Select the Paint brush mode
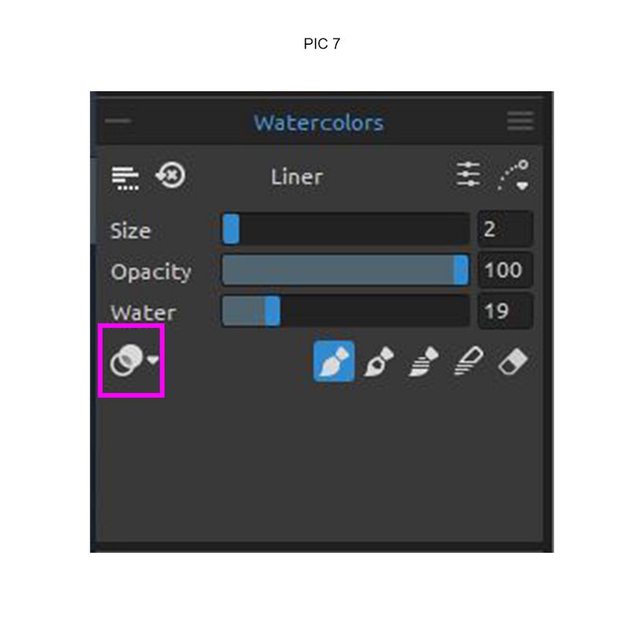This screenshot has width=644, height=644. point(334,362)
